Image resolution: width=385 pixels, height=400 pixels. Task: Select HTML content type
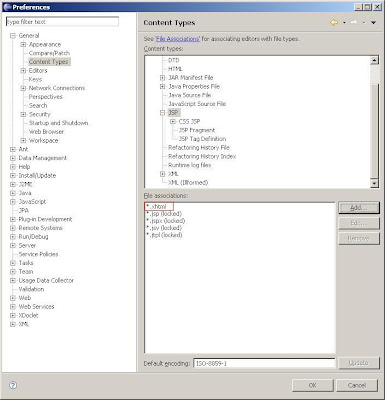pyautogui.click(x=175, y=69)
